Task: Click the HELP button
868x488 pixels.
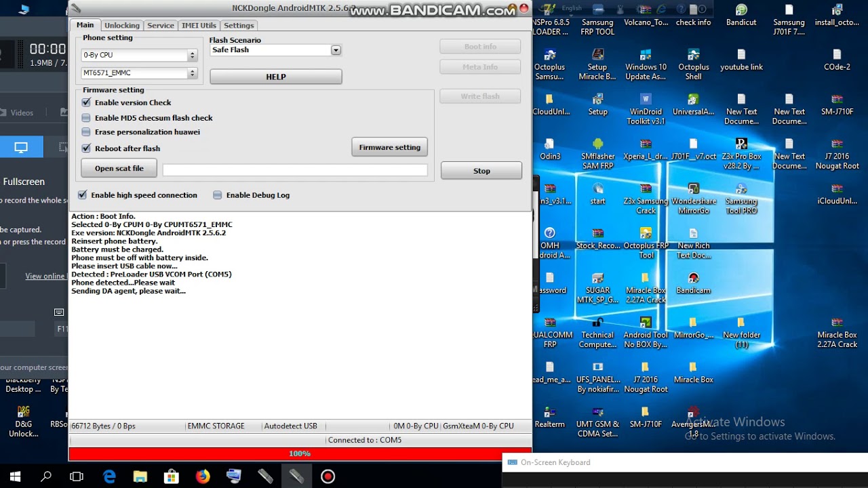Action: (276, 77)
